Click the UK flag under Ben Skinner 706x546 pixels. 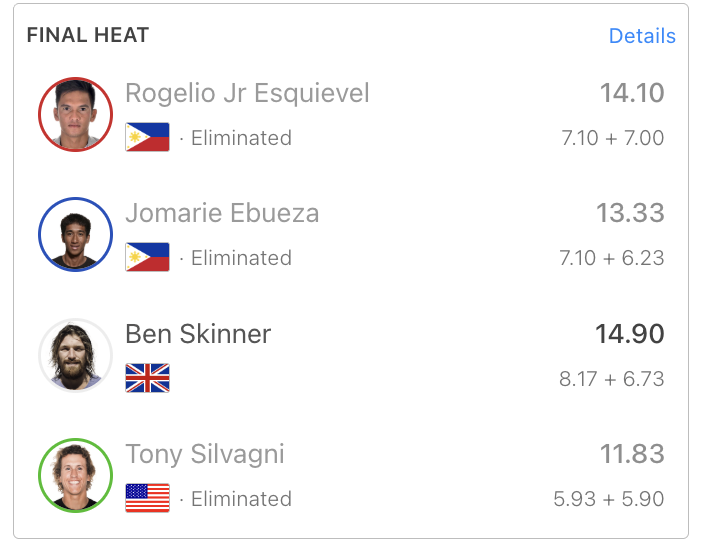click(147, 378)
